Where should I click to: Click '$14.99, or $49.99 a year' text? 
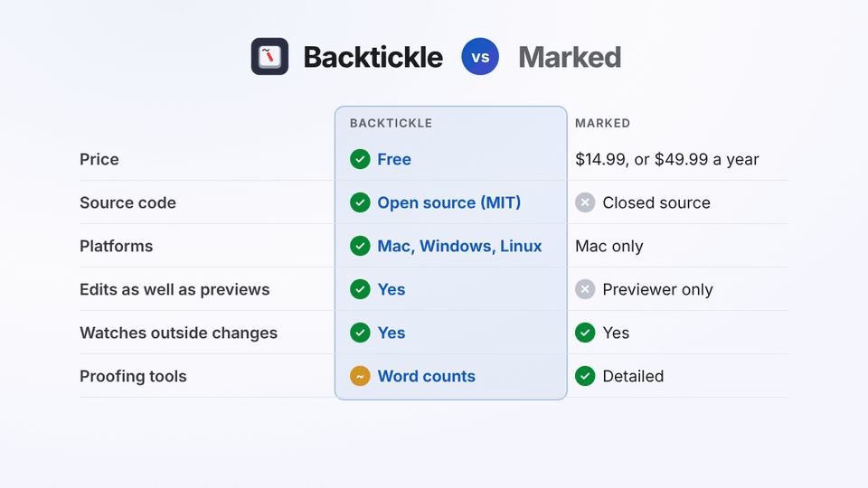(667, 159)
